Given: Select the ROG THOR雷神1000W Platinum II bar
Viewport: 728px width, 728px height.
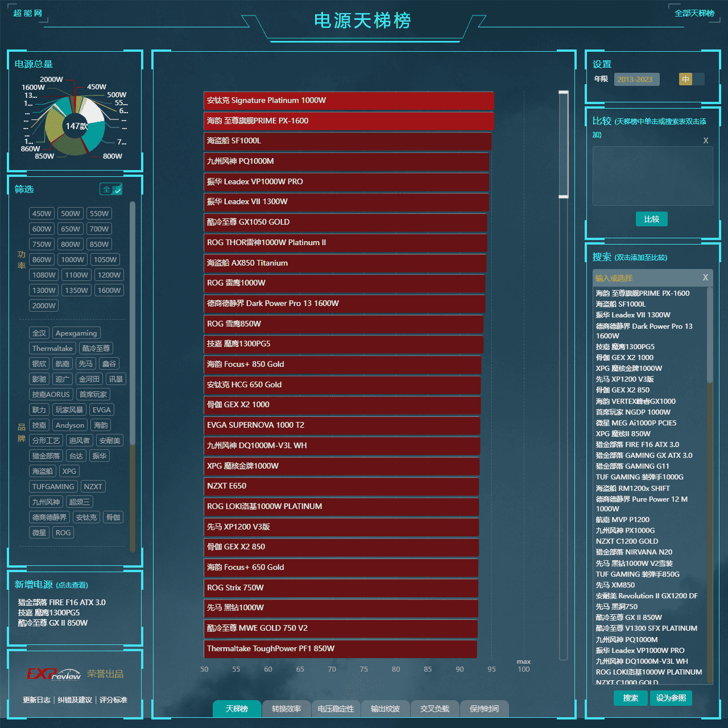Looking at the screenshot, I should [x=345, y=243].
